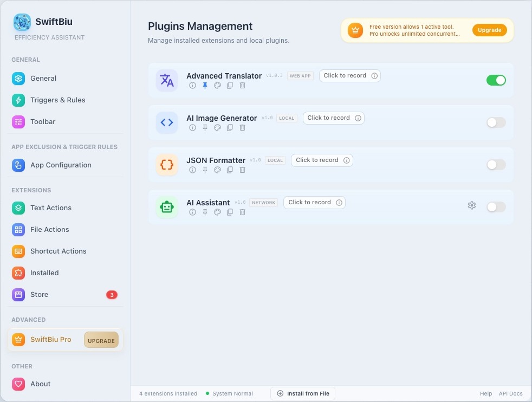Image resolution: width=532 pixels, height=402 pixels.
Task: Open palette icon for AI Image Generator
Action: click(x=217, y=127)
